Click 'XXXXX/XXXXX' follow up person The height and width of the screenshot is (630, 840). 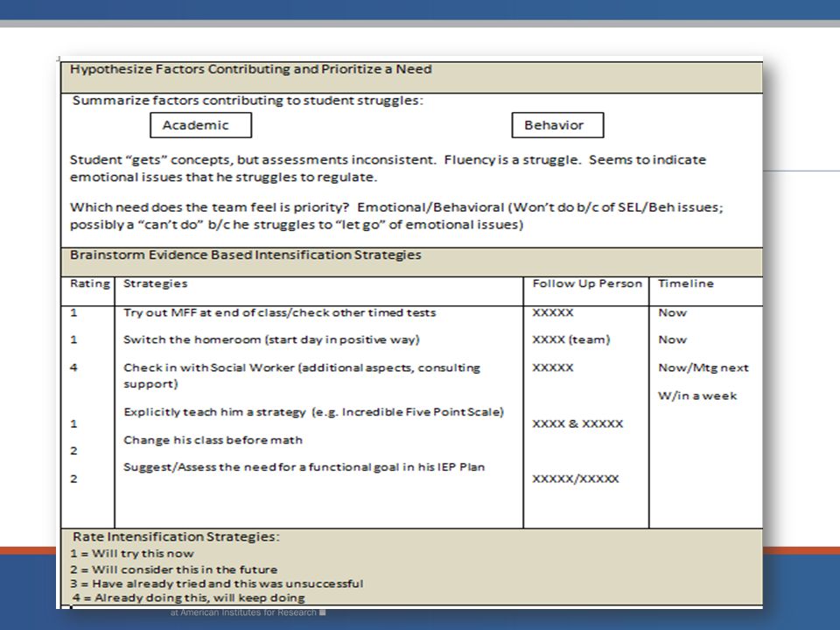576,479
